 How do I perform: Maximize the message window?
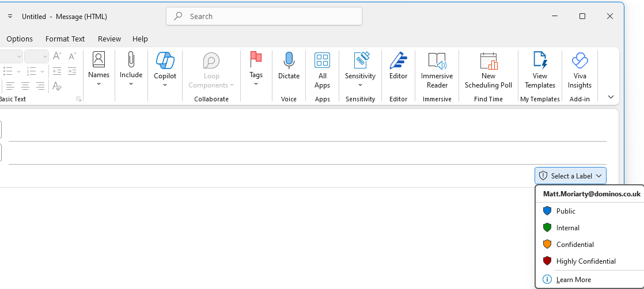pos(582,17)
